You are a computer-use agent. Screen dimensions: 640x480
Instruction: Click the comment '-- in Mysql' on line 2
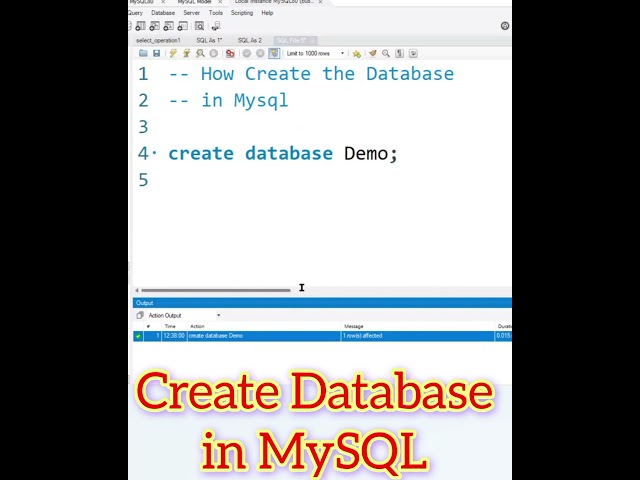click(229, 101)
